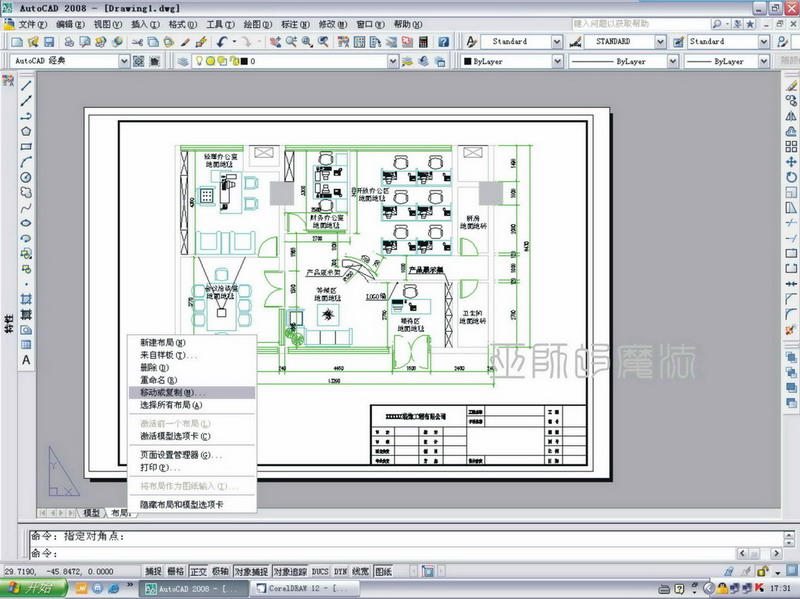
Task: Toggle the 极轴 polar tracking
Action: pyautogui.click(x=220, y=571)
